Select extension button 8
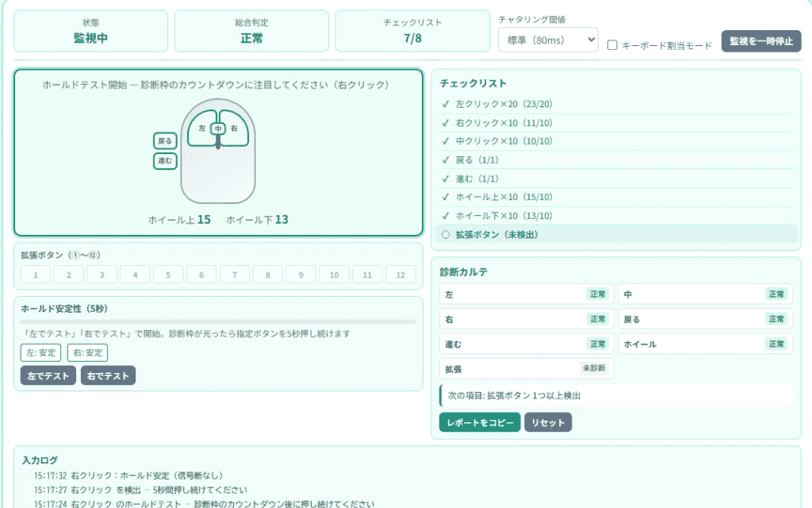 pos(268,275)
